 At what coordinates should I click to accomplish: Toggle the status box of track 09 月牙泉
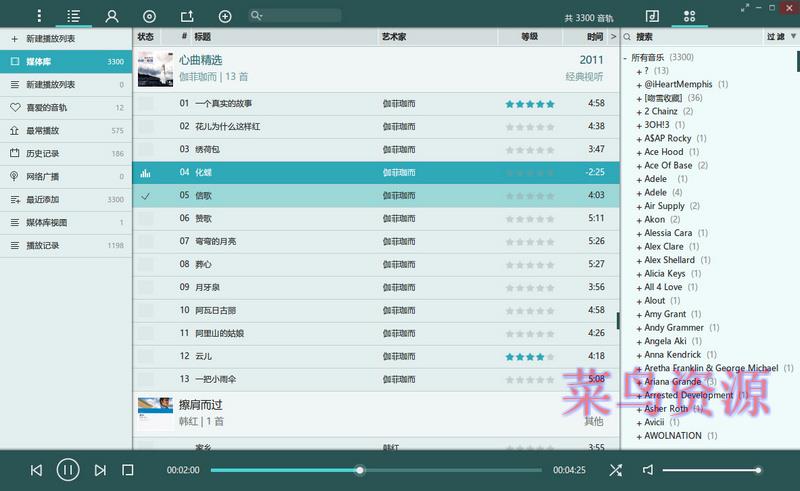coord(146,287)
